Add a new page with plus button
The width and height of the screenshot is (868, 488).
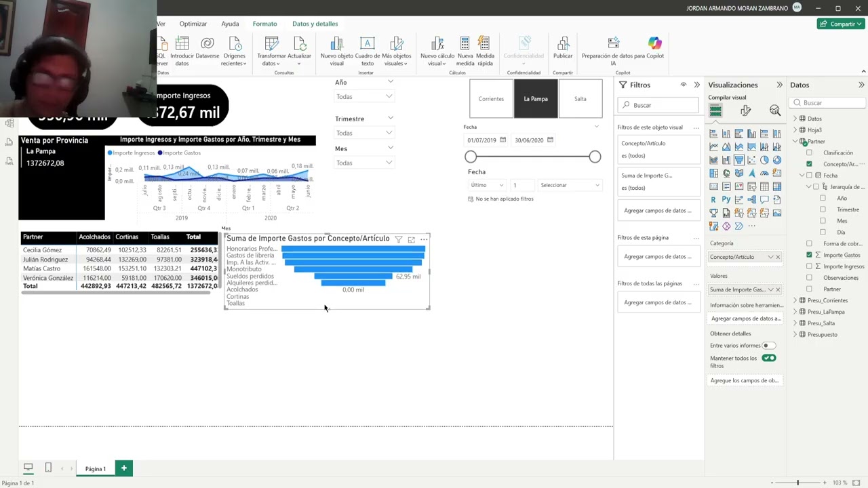(x=124, y=468)
